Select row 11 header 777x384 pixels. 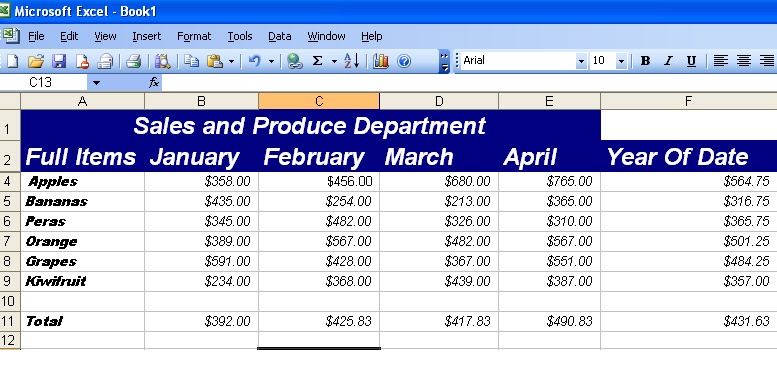[x=10, y=321]
